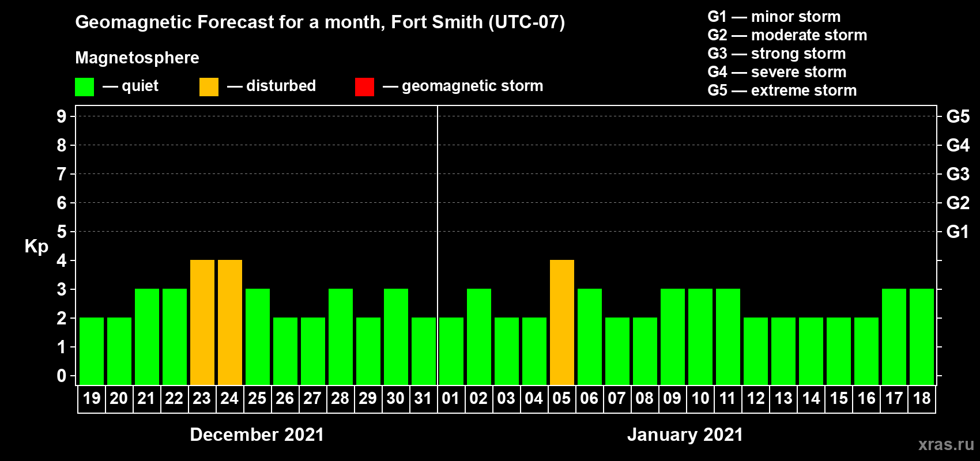The image size is (980, 461).
Task: Click the Kp value 0 on axis
Action: [x=62, y=376]
